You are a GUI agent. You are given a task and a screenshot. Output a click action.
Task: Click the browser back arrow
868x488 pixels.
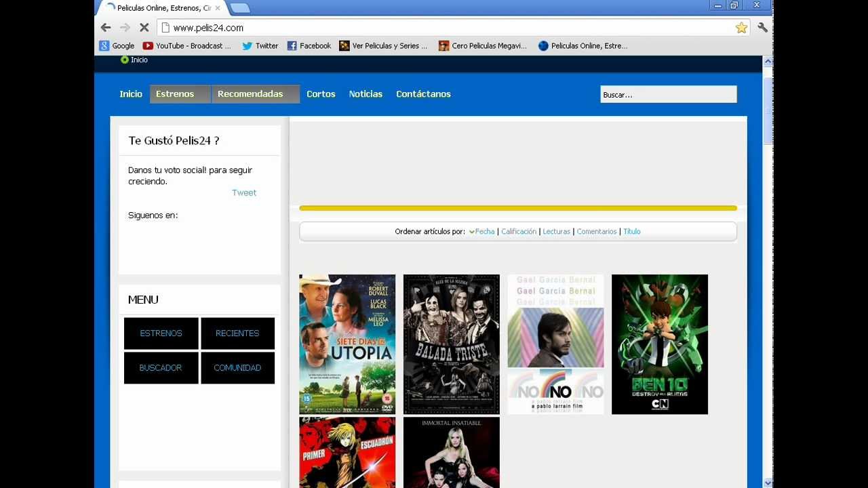106,28
